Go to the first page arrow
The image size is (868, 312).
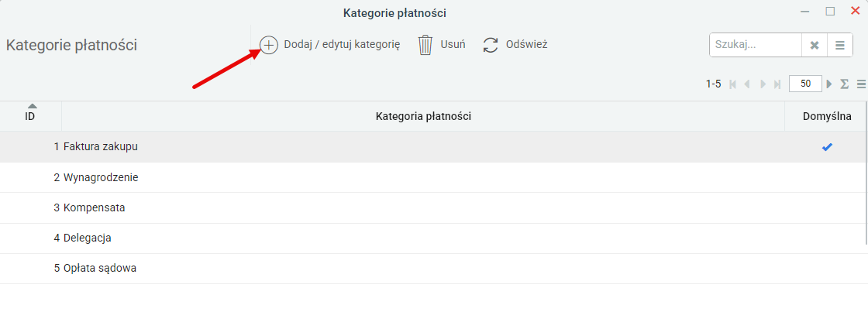(x=733, y=84)
